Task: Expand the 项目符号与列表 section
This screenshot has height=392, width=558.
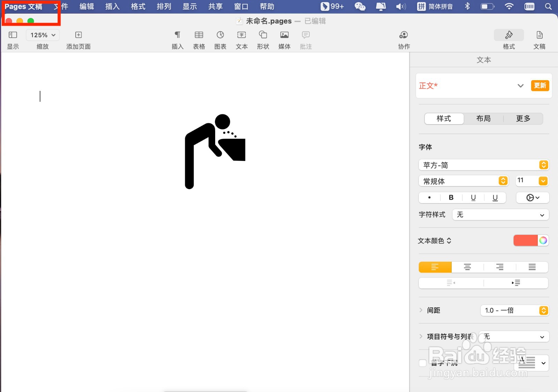Action: [421, 337]
